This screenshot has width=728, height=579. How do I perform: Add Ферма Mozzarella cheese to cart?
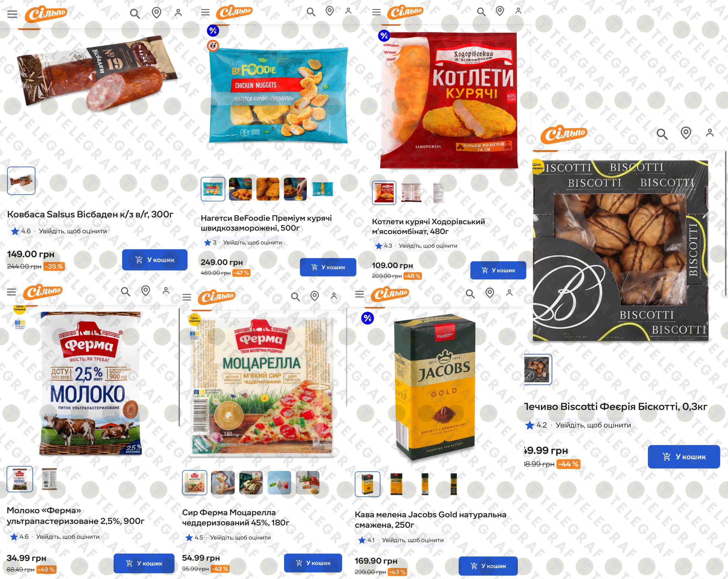(313, 563)
